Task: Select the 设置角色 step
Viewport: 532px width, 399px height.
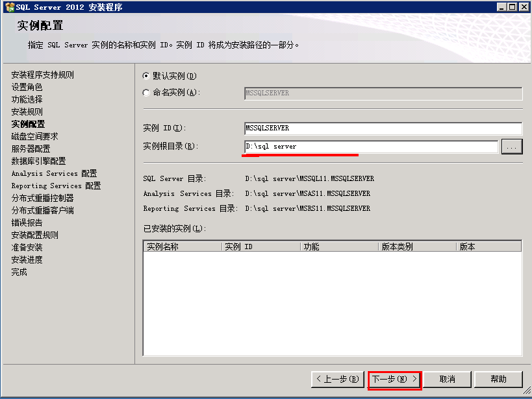Action: click(27, 87)
